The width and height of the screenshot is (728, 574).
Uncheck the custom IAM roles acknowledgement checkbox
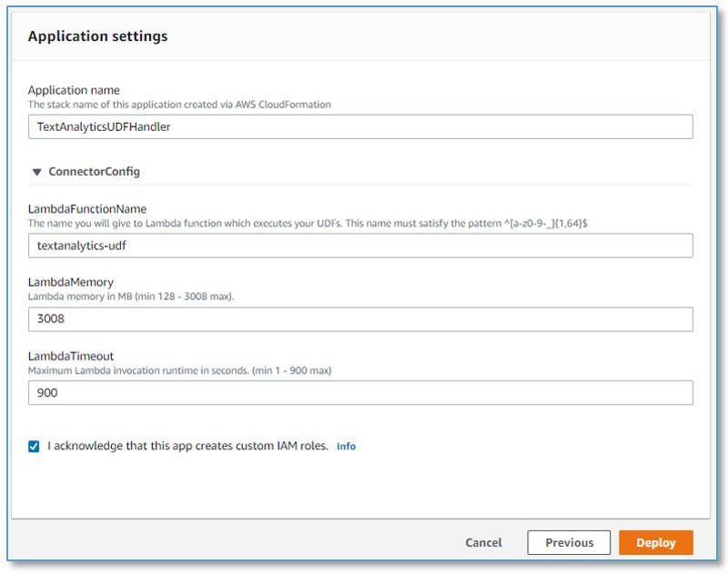pyautogui.click(x=34, y=447)
